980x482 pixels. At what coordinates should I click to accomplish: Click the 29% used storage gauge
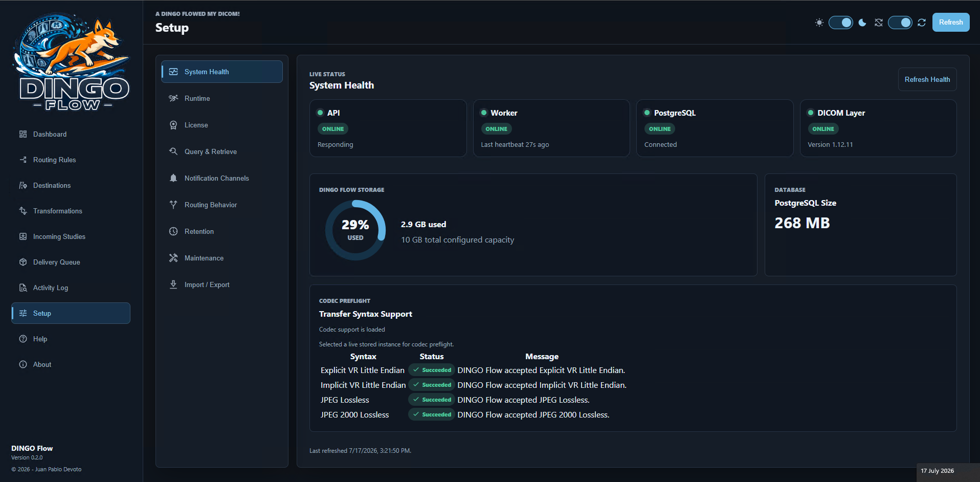point(355,230)
